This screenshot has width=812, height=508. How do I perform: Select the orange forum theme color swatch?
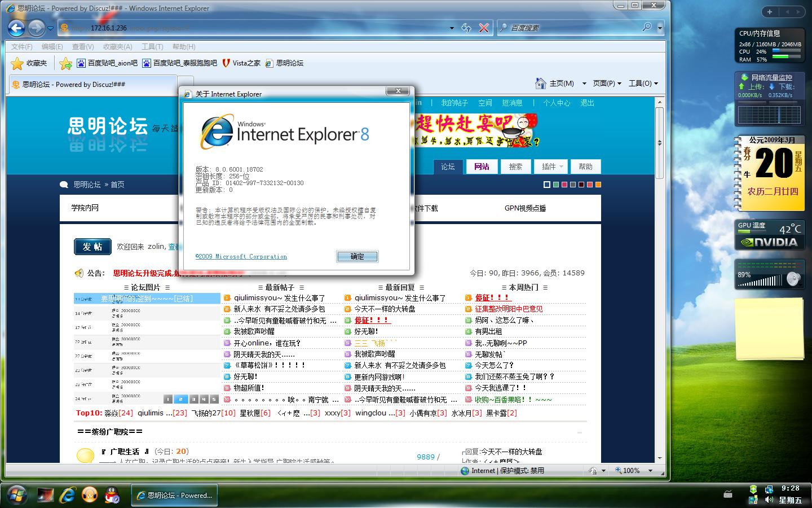tap(598, 185)
